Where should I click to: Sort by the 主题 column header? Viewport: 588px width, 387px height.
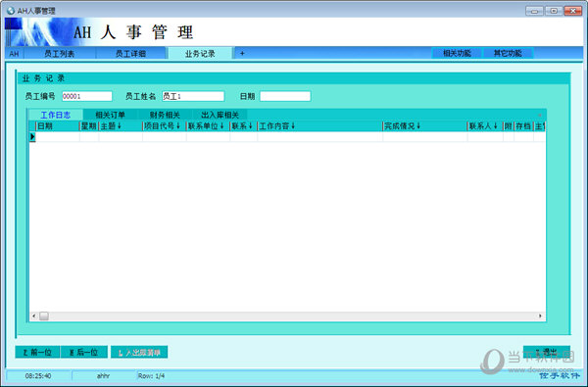click(121, 126)
